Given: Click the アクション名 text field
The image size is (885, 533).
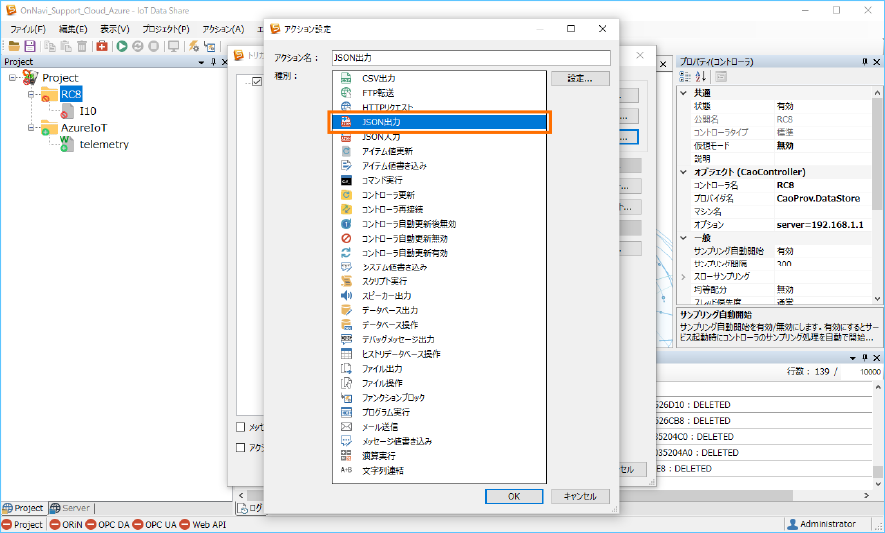Looking at the screenshot, I should click(471, 58).
